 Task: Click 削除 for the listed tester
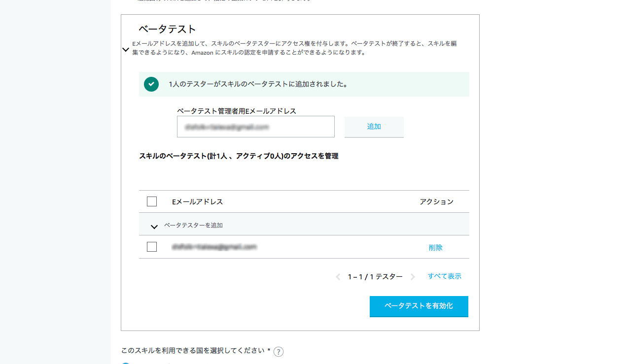point(436,248)
